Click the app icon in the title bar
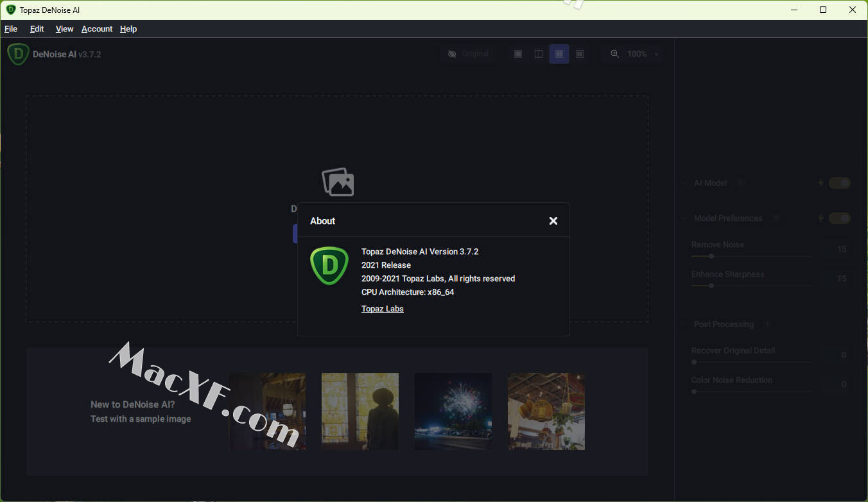 point(10,10)
